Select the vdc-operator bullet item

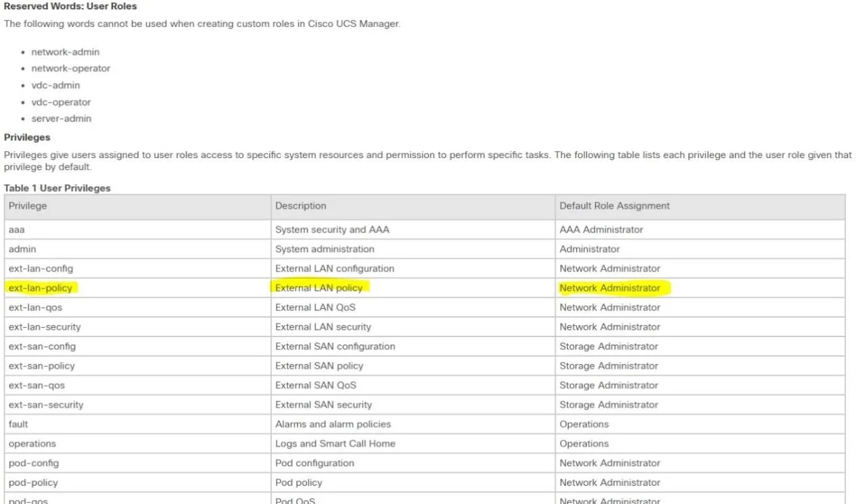(x=61, y=103)
